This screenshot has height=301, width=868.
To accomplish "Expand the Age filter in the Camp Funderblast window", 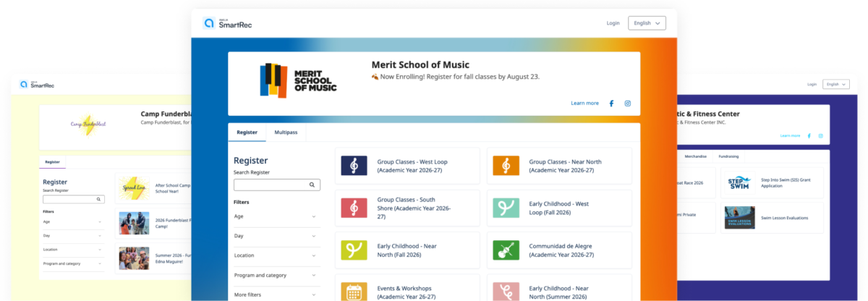I will (x=73, y=222).
